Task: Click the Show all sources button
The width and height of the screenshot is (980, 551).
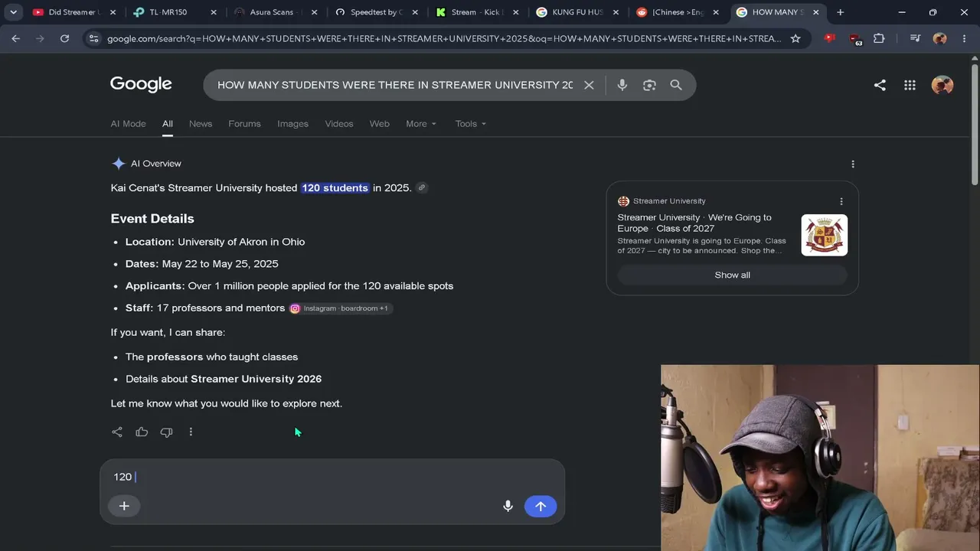Action: [732, 275]
